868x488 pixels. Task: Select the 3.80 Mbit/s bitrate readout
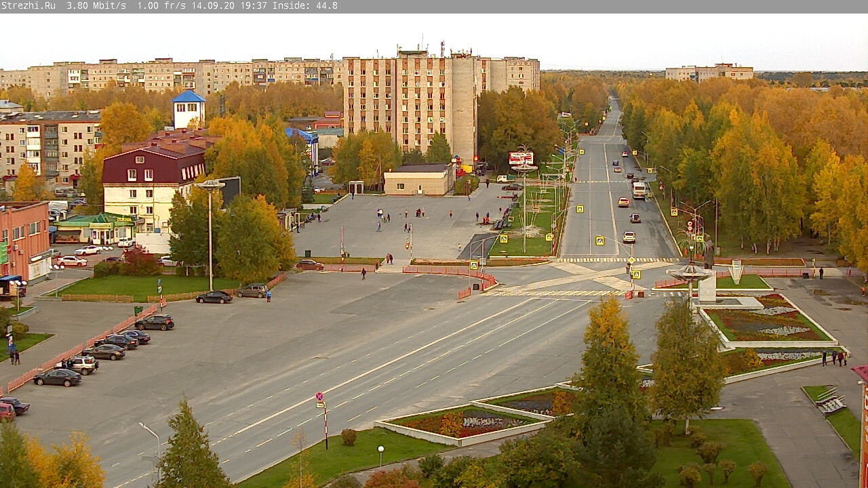click(96, 6)
